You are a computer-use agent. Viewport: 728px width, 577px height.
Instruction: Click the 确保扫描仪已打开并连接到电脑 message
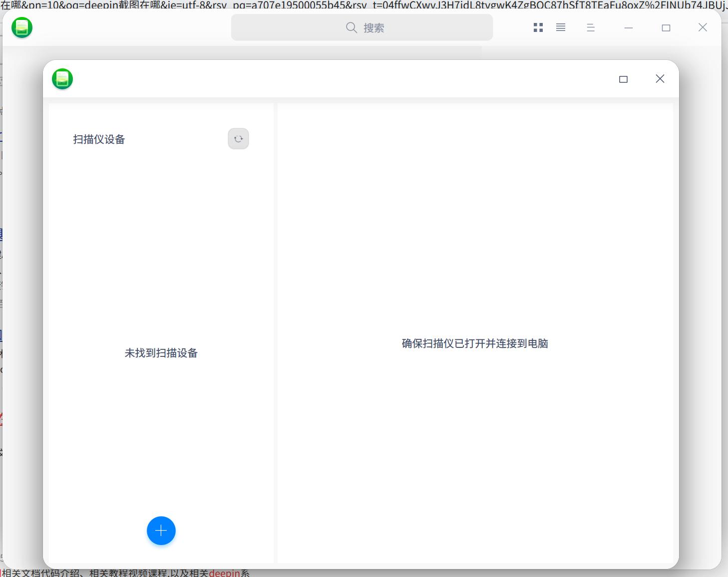point(475,343)
